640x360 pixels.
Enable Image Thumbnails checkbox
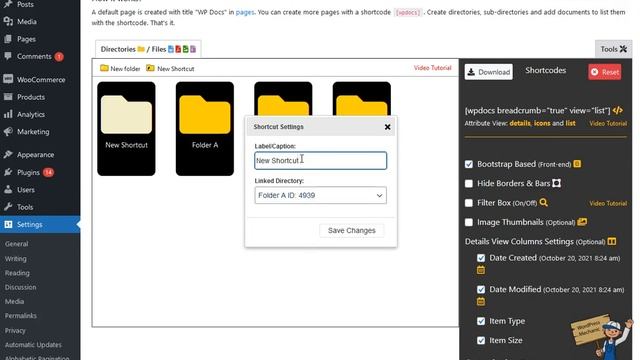click(469, 222)
